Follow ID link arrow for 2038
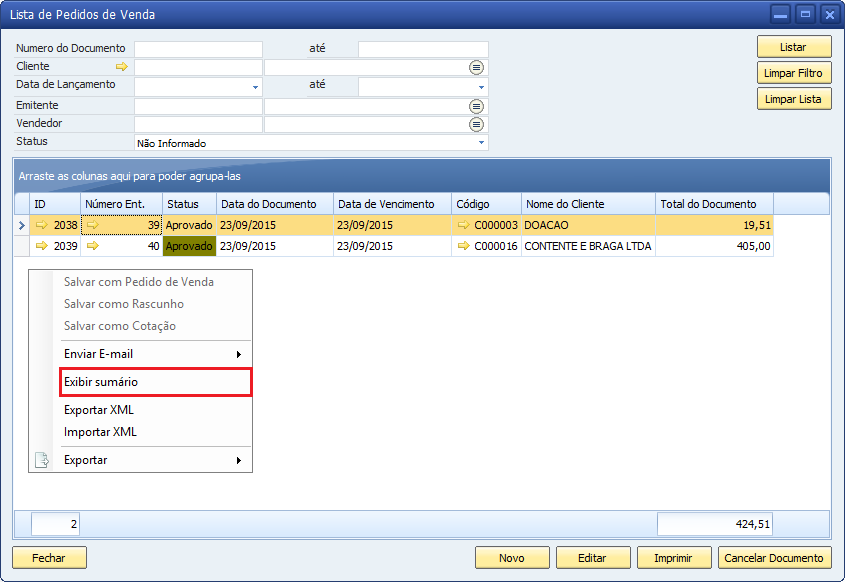This screenshot has height=582, width=845. [41, 225]
